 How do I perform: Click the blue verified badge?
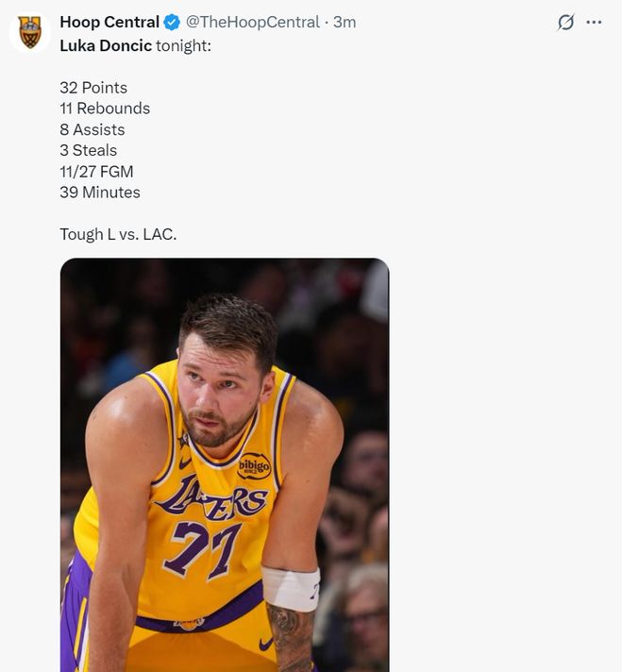(x=172, y=22)
